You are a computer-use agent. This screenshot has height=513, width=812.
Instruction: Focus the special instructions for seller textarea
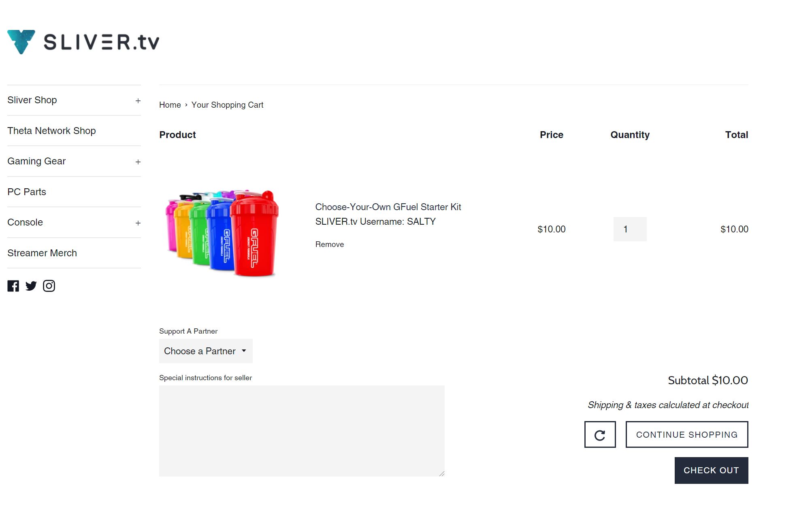[302, 431]
